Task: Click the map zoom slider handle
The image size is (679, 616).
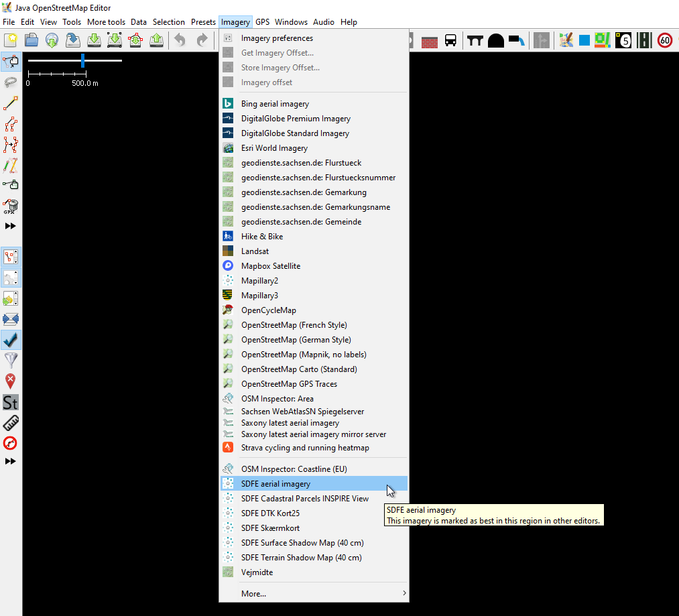Action: (x=82, y=60)
